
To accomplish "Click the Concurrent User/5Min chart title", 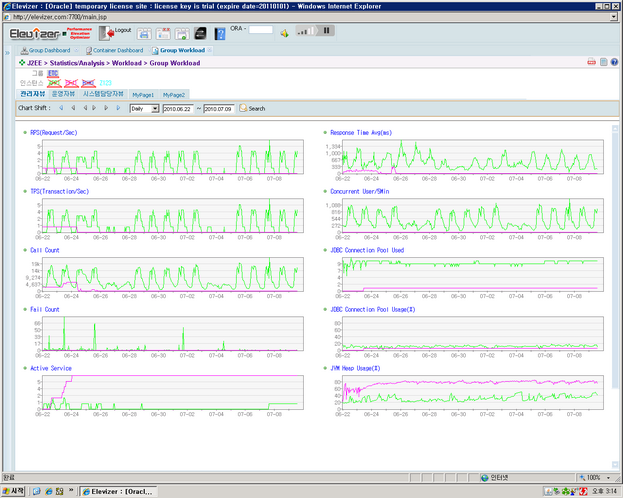I will tap(360, 191).
